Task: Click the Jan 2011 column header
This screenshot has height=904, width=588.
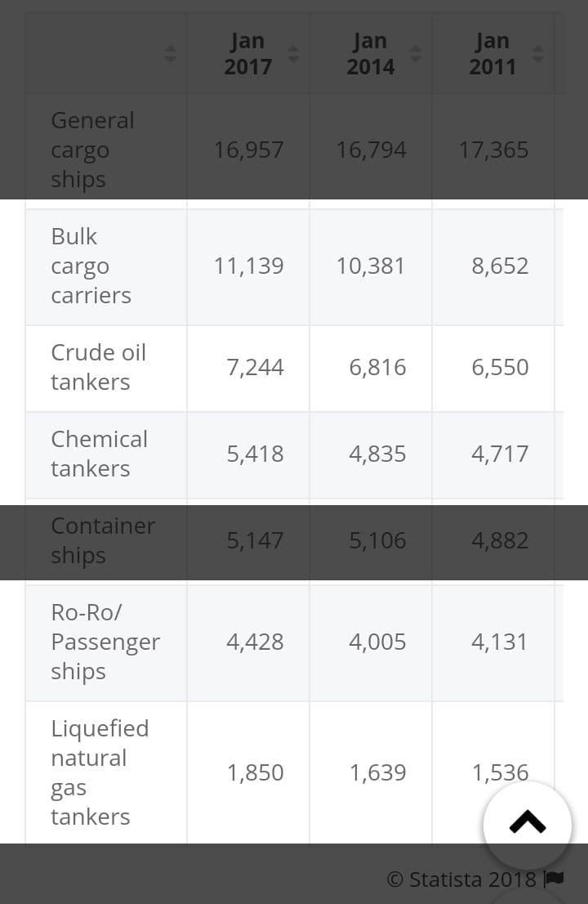Action: tap(492, 54)
